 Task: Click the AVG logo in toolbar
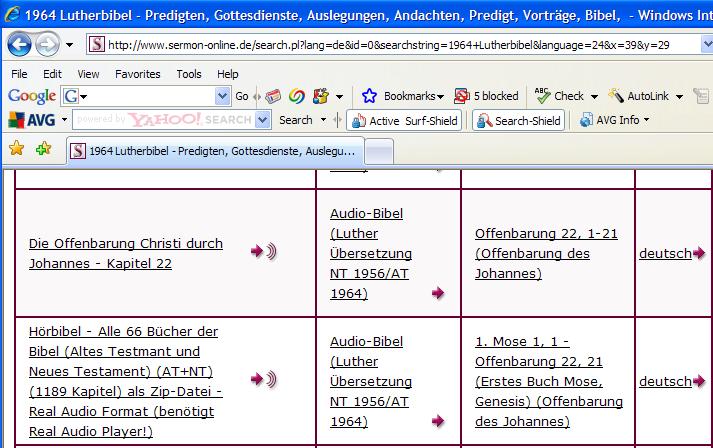(x=32, y=120)
